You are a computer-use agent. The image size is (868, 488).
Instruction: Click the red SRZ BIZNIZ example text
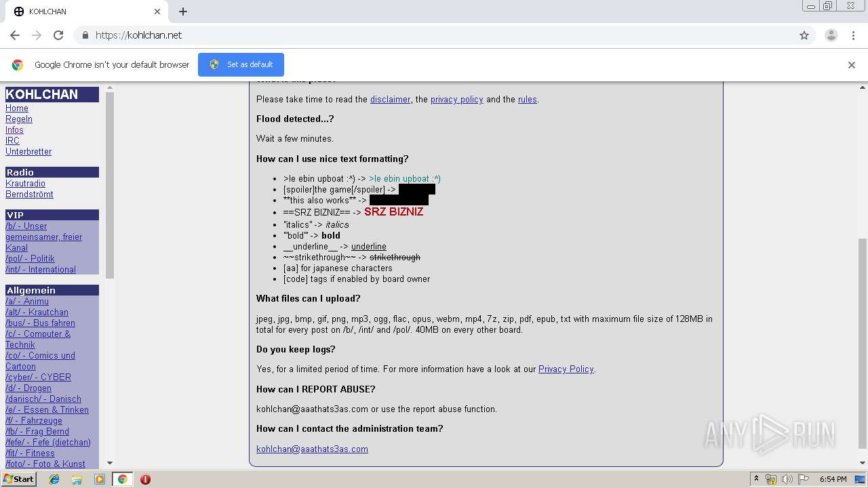[x=393, y=212]
